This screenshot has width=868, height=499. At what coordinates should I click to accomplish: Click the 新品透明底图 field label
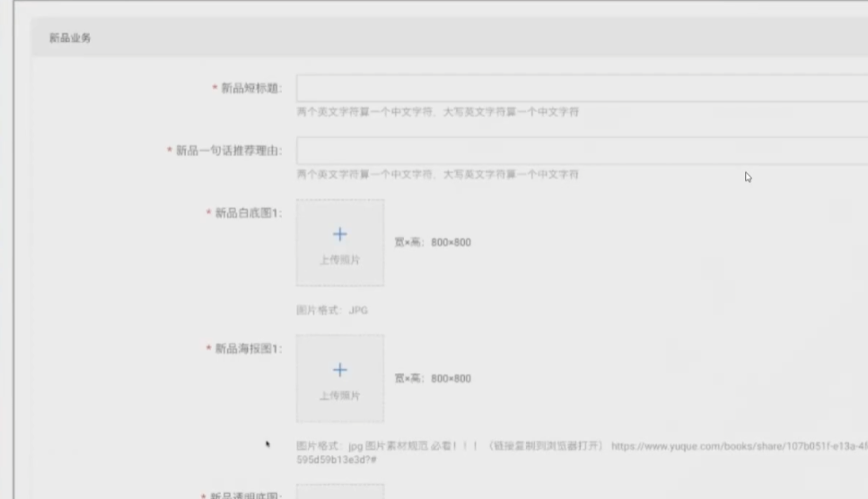(248, 495)
